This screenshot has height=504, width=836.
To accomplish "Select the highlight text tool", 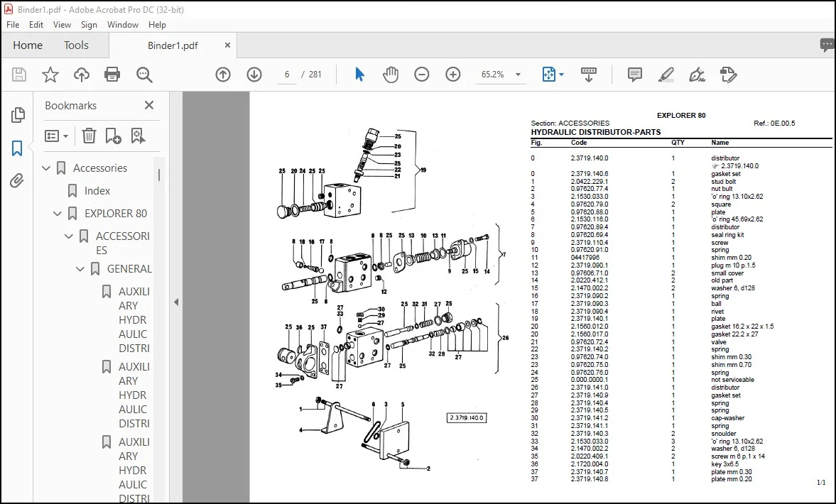I will point(666,75).
